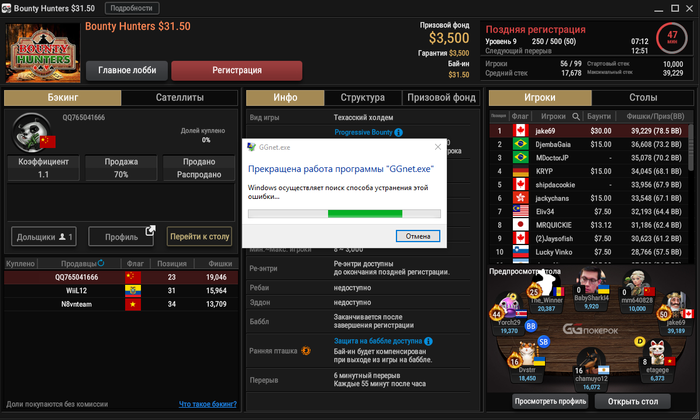Click the 47 minute late registration timer
The height and width of the screenshot is (420, 700).
pyautogui.click(x=671, y=38)
